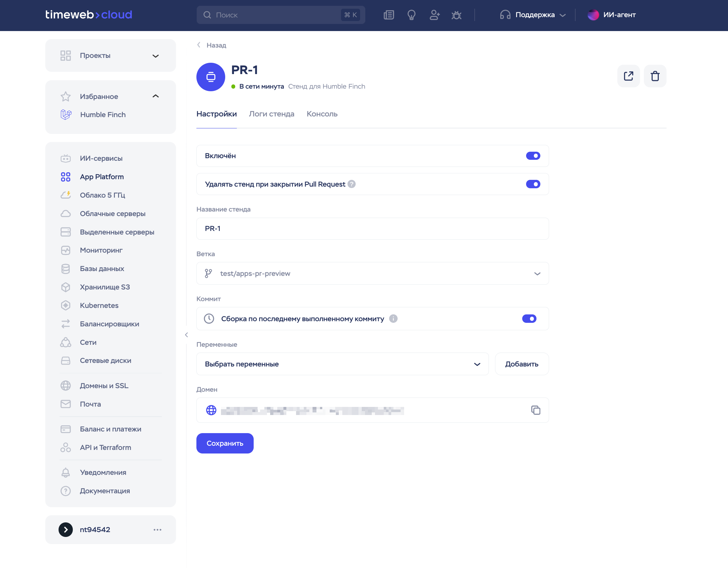This screenshot has width=728, height=568.
Task: Click the Название стенда input field
Action: point(372,229)
